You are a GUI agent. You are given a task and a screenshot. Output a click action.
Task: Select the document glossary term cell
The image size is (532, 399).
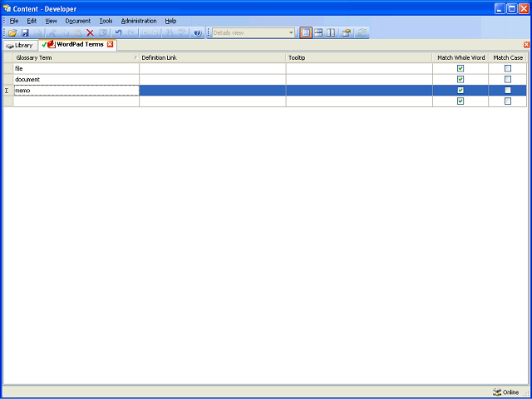76,80
